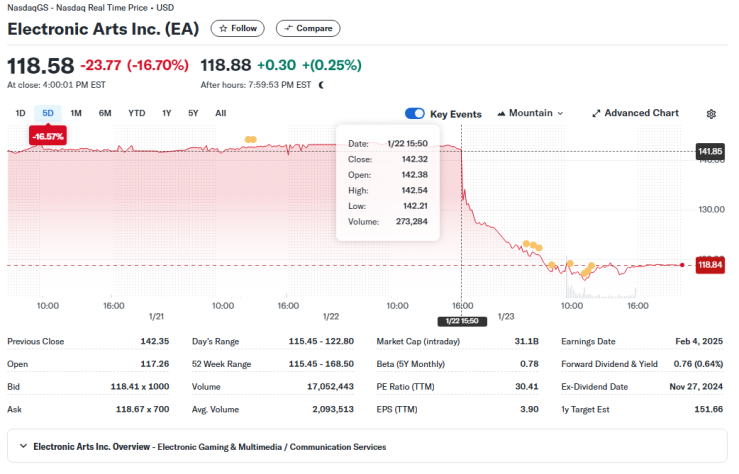Click the 1/22 15:50 crosshair date marker
This screenshot has height=474, width=739.
(460, 321)
